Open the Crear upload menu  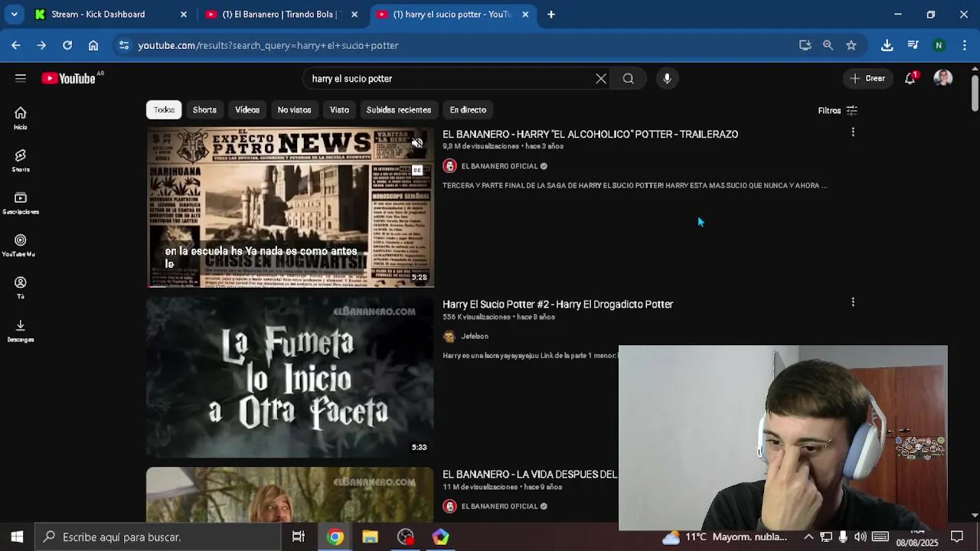[x=867, y=78]
